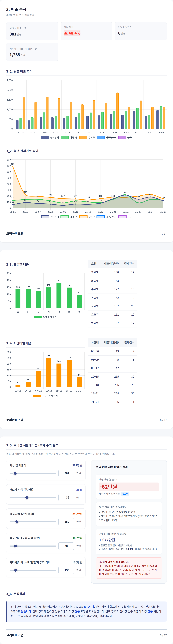The width and height of the screenshot is (173, 644).
Task: Click the 3_5. 수익성 시뮬레이션 heading
Action: pyautogui.click(x=33, y=445)
